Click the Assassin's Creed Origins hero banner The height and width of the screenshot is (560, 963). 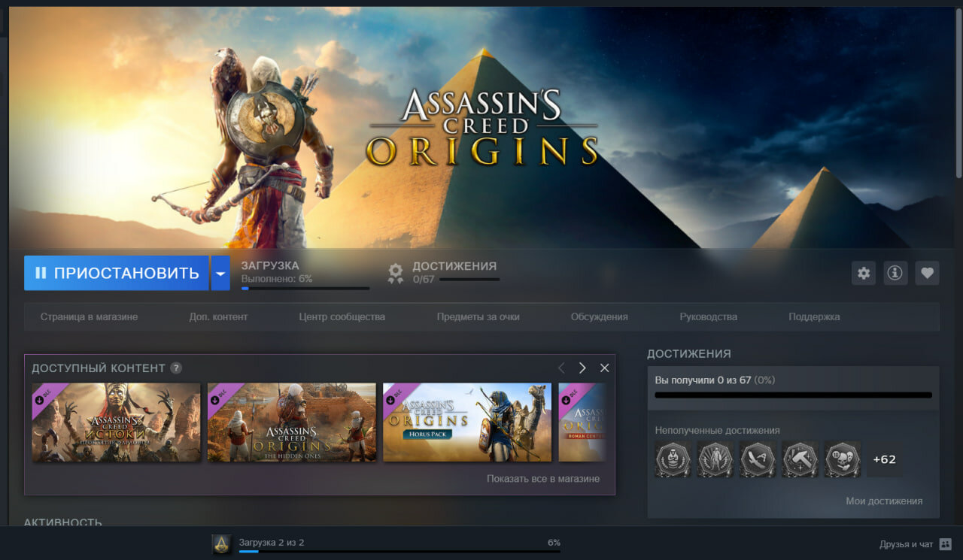point(481,128)
